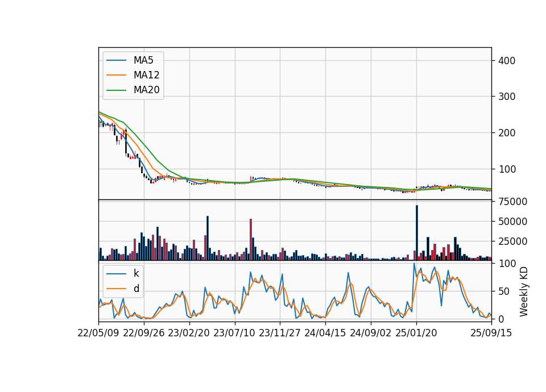This screenshot has width=546, height=392.
Task: Click the 400 price axis label
Action: [507, 61]
